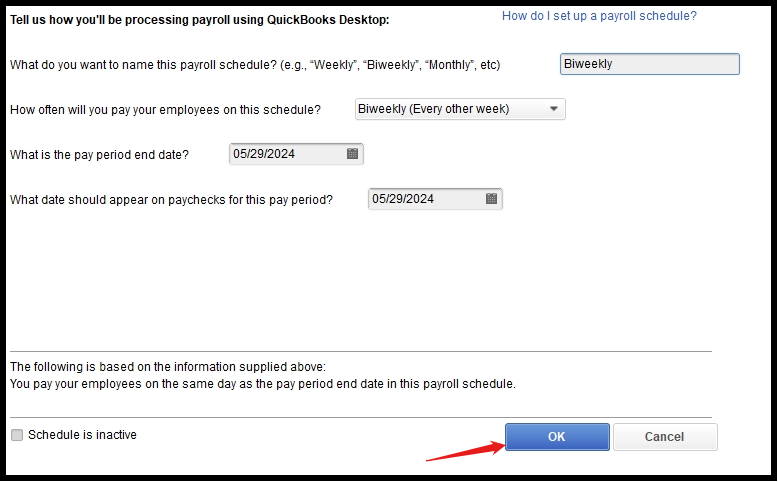
Task: Tick the Schedule is inactive checkbox
Action: [x=17, y=435]
